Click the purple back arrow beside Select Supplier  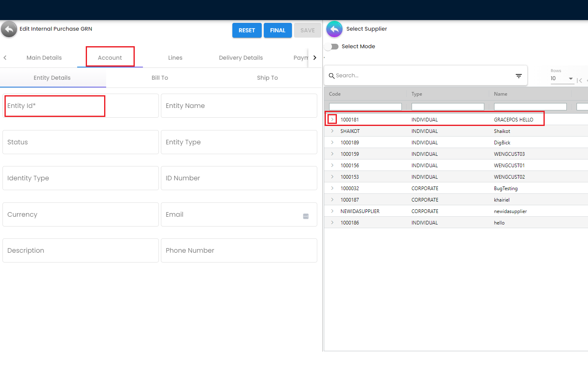(x=334, y=29)
